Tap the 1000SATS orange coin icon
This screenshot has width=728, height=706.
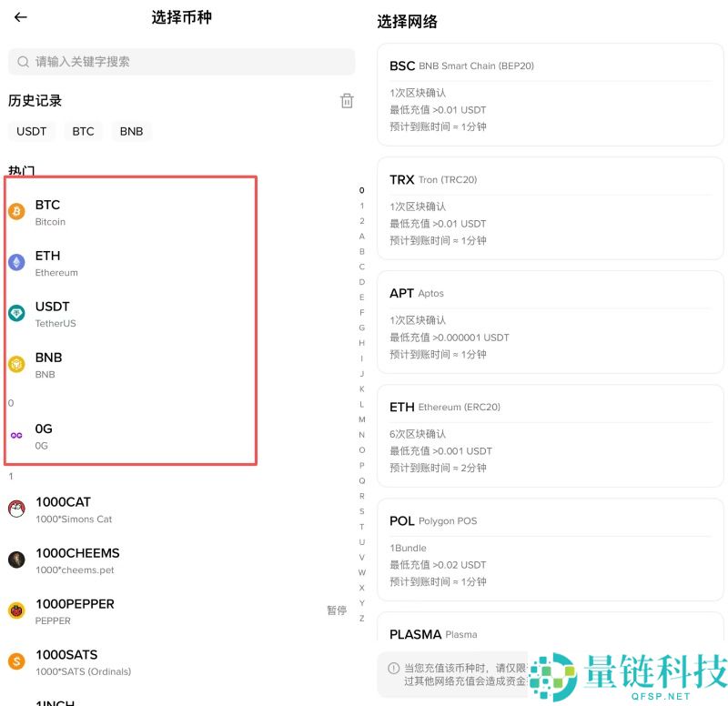pyautogui.click(x=16, y=661)
